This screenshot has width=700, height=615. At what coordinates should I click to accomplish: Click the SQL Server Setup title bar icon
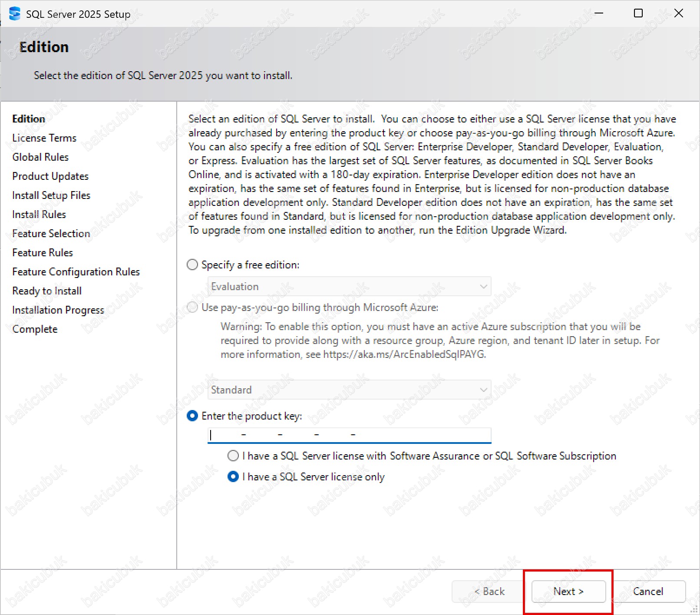pyautogui.click(x=14, y=14)
